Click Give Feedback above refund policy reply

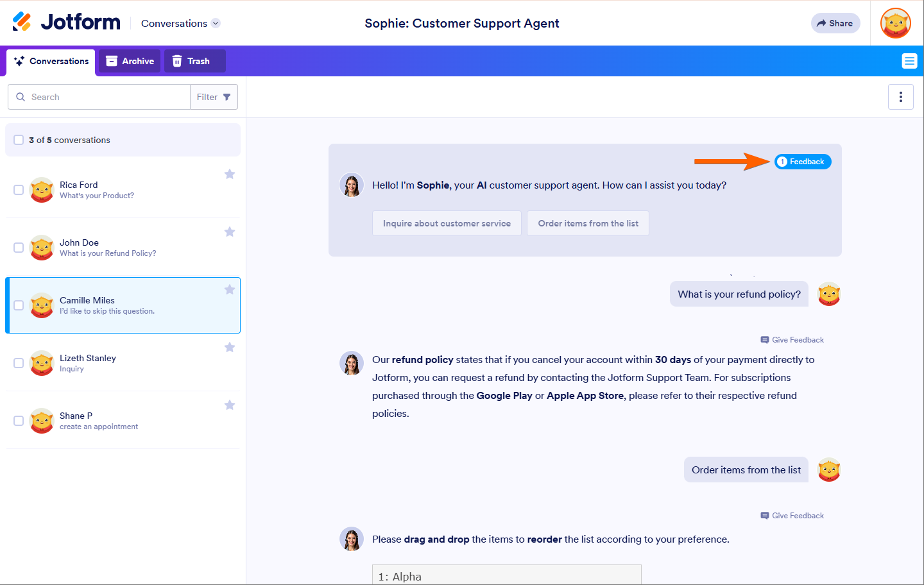coord(792,340)
